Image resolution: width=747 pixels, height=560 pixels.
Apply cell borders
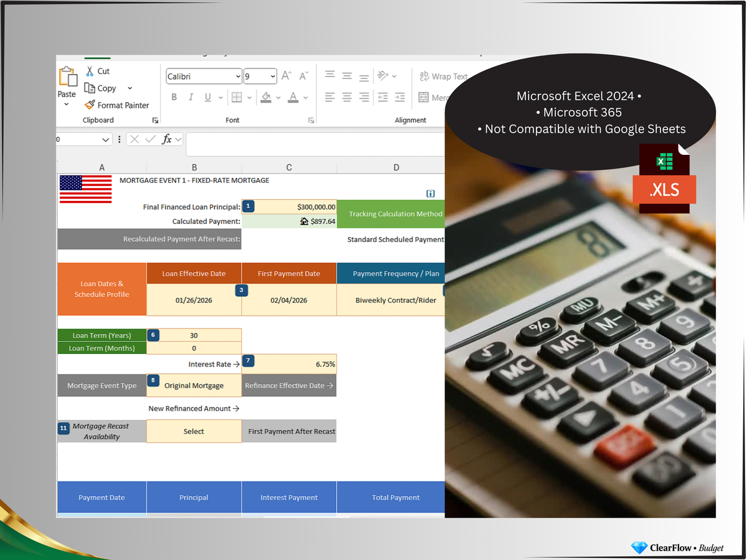[237, 97]
